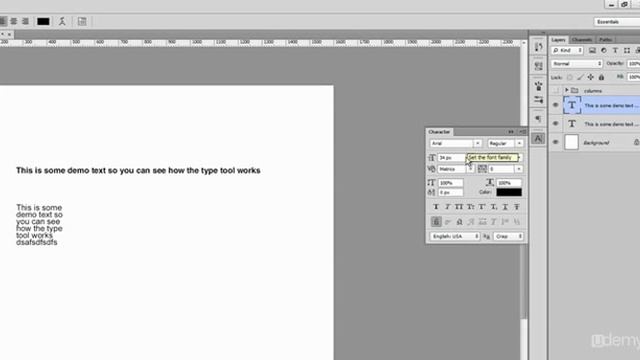
Task: Switch to the Channels tab
Action: click(582, 40)
